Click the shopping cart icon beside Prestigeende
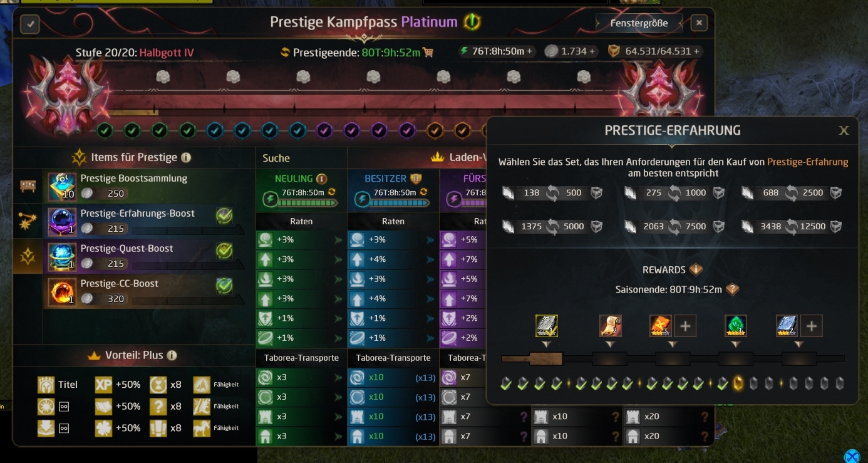This screenshot has width=868, height=463. (428, 53)
